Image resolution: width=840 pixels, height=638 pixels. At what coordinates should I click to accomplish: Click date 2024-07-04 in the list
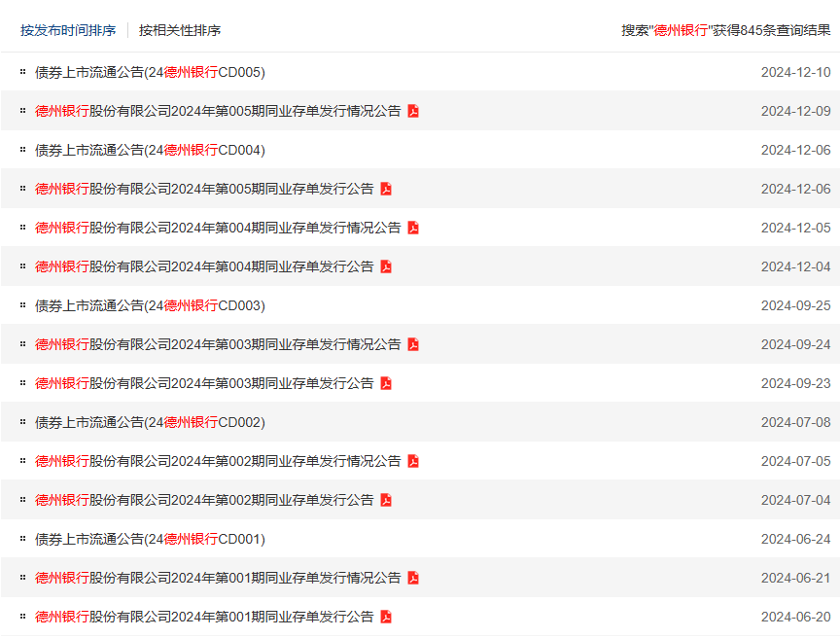pos(795,500)
